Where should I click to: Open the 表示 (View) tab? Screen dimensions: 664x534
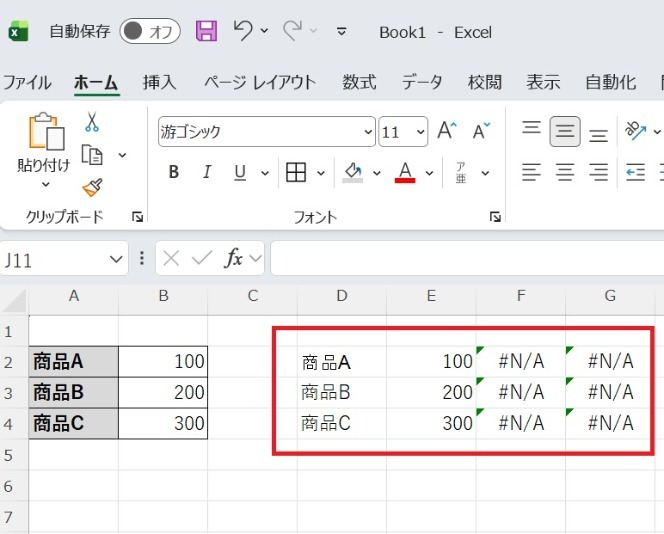click(x=543, y=82)
